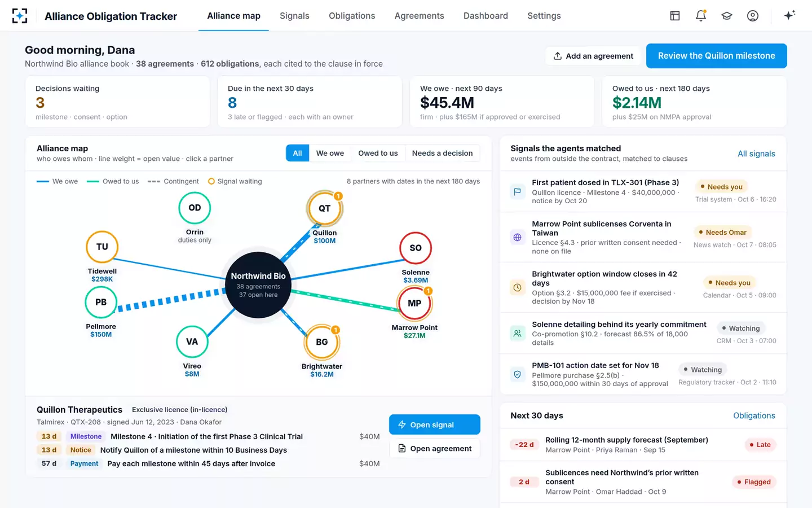The image size is (812, 508).
Task: Select the 'Needs a decision' map filter
Action: click(442, 153)
